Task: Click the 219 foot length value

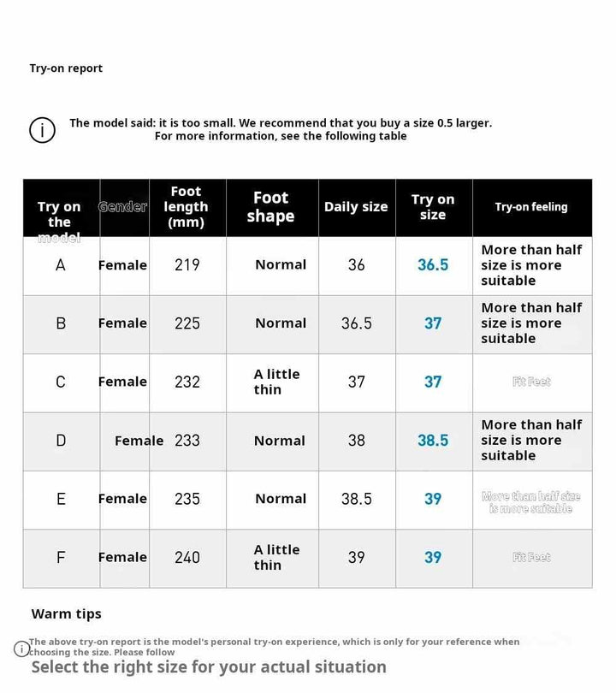Action: point(187,265)
